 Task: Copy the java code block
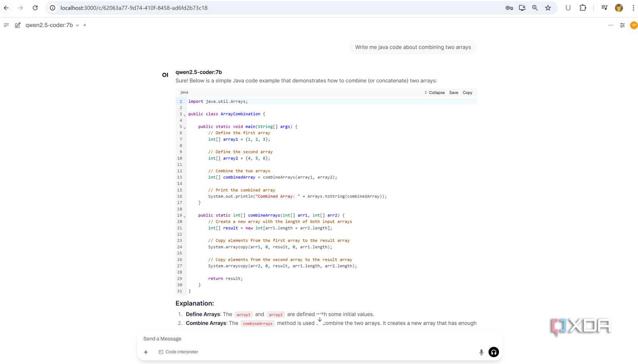click(467, 92)
